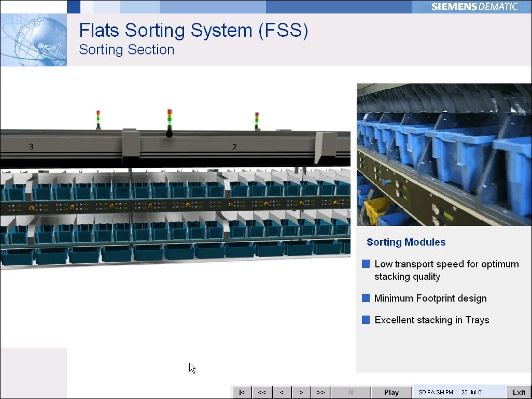Go back one step with single left arrow
532x399 pixels.
(x=282, y=392)
